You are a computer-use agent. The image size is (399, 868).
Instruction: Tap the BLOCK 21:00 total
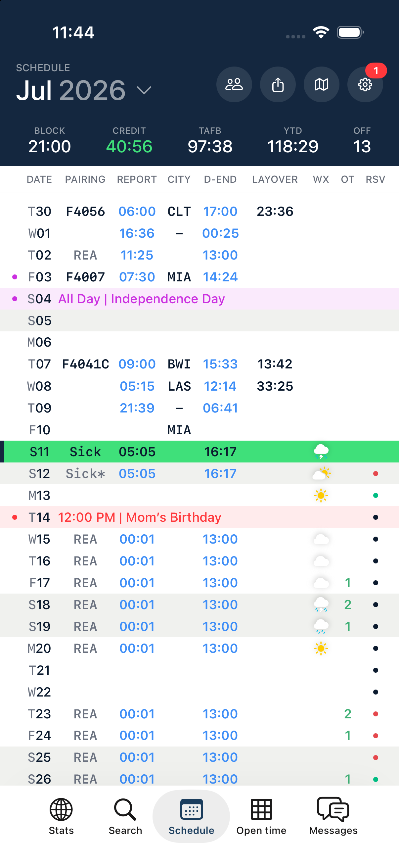[x=50, y=141]
